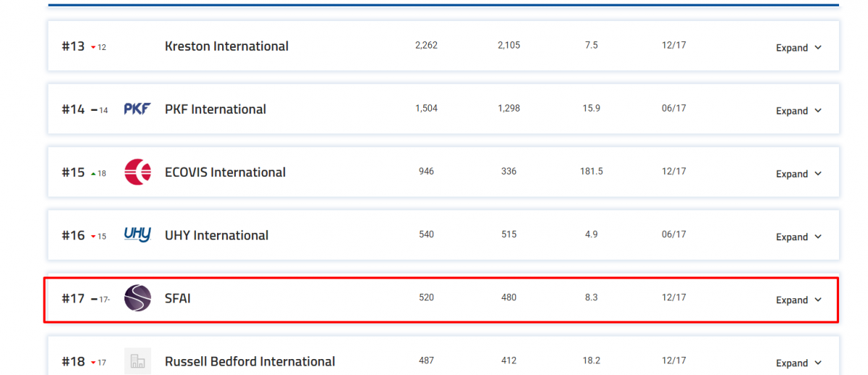Select PKF's 06/17 date
This screenshot has width=868, height=375.
pyautogui.click(x=673, y=108)
